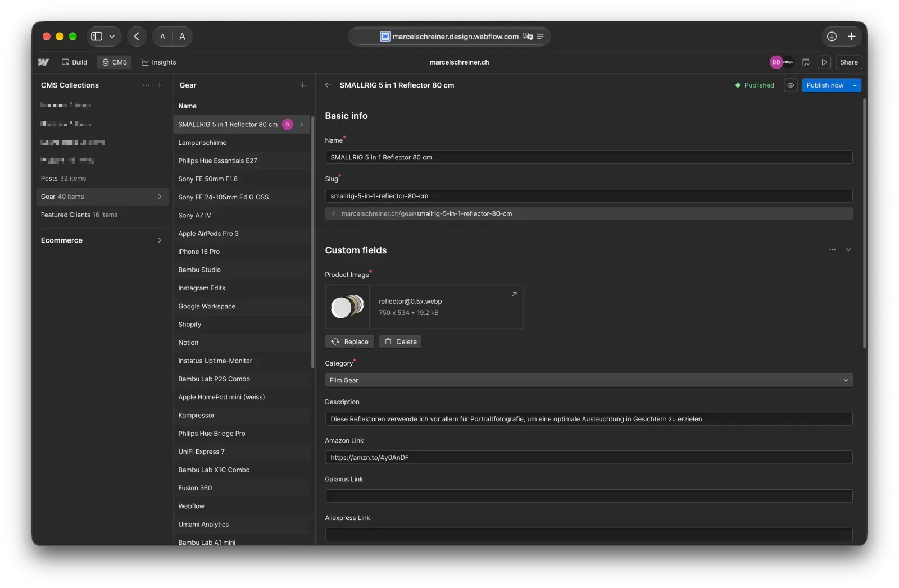Sort by Name column header
Viewport: 899px width, 588px height.
coord(188,106)
